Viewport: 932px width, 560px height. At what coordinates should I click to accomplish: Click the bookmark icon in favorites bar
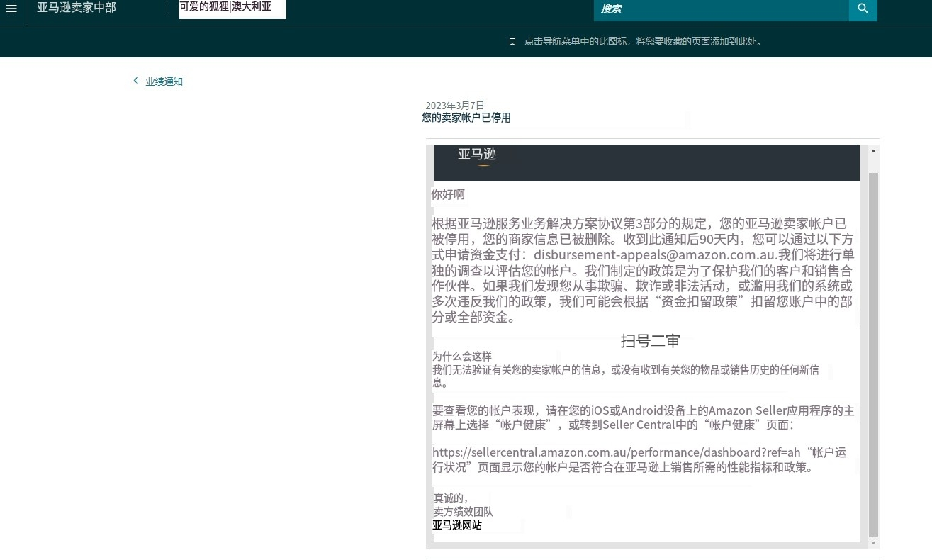pos(512,42)
